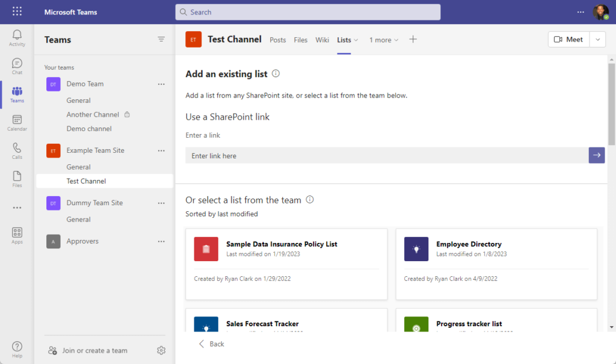Click the Microsoft Teams title text

(x=70, y=12)
